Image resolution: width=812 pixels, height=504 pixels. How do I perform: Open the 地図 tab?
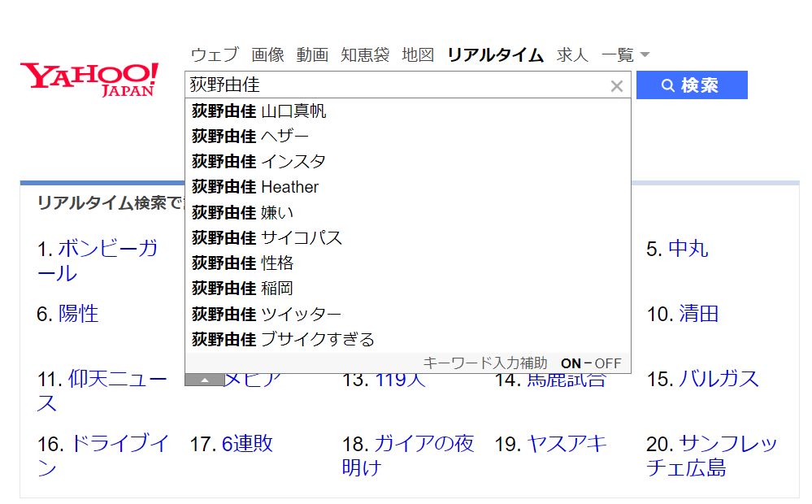click(418, 54)
